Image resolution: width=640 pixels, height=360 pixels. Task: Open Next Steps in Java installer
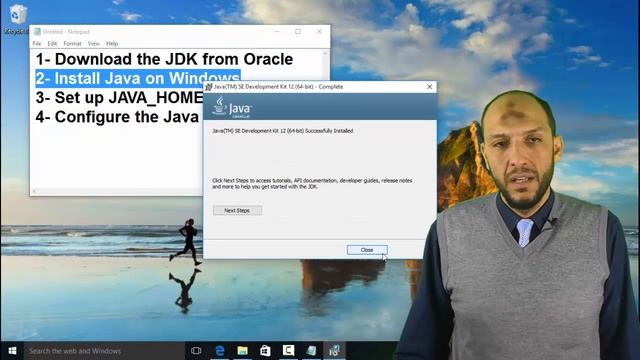point(237,210)
